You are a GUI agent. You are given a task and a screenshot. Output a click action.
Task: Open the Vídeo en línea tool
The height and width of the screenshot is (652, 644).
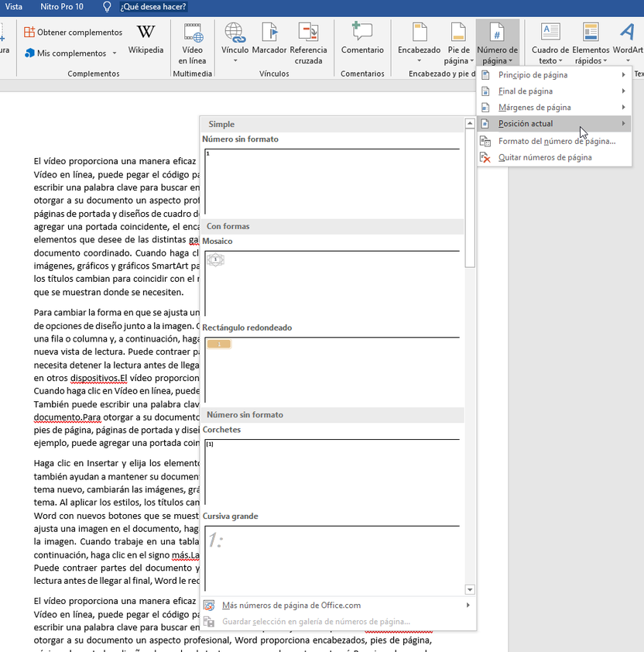coord(192,43)
